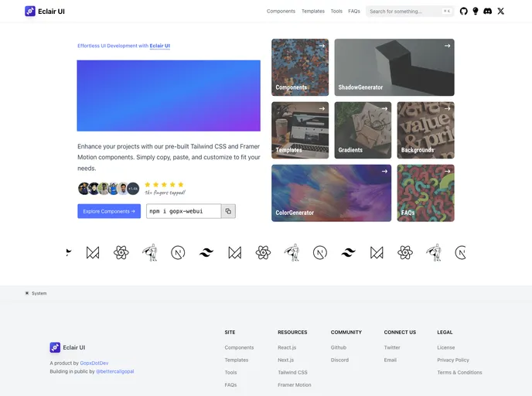Follow the Eclair UI tagline link

click(x=160, y=46)
